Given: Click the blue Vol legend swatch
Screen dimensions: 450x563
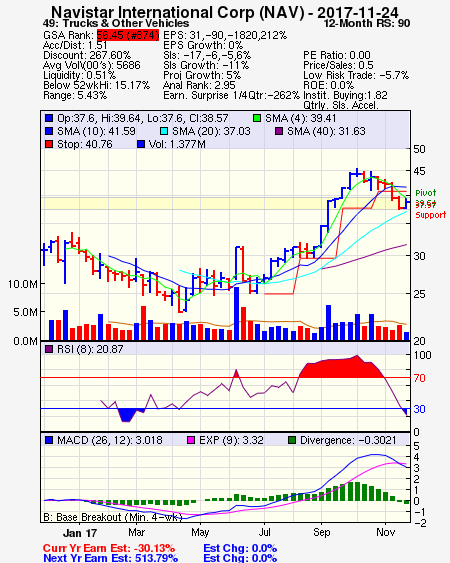Looking at the screenshot, I should (x=141, y=144).
